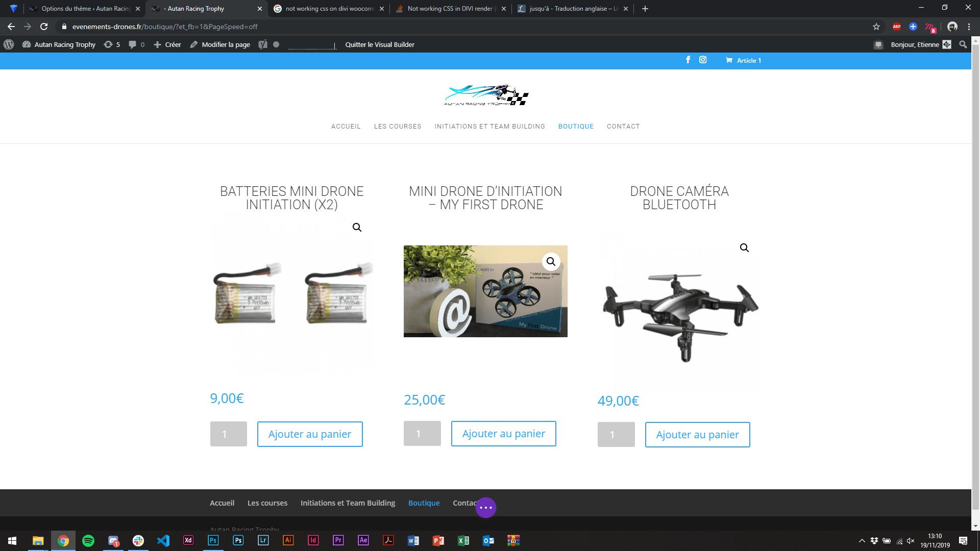This screenshot has width=980, height=551.
Task: Bookmark page with the star icon
Action: pyautogui.click(x=876, y=27)
